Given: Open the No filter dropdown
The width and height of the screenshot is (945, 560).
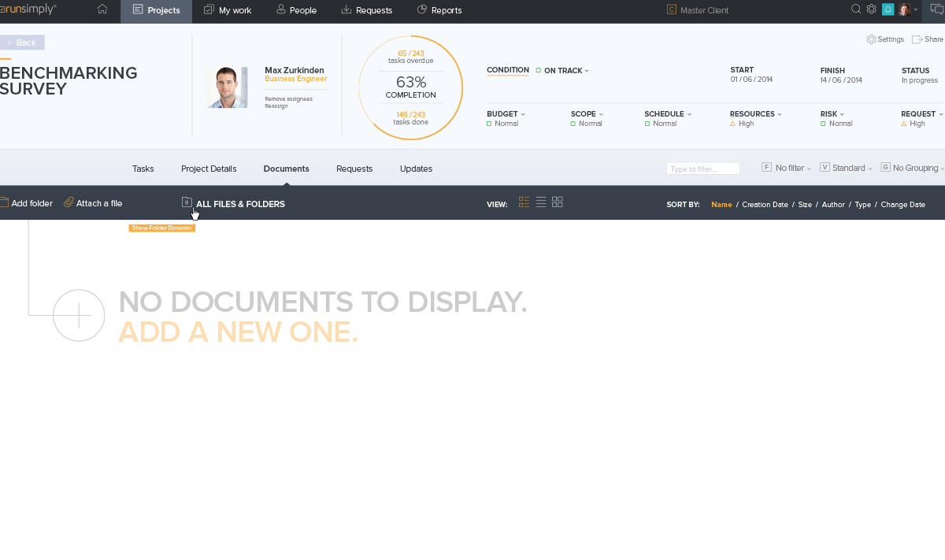Looking at the screenshot, I should point(789,168).
